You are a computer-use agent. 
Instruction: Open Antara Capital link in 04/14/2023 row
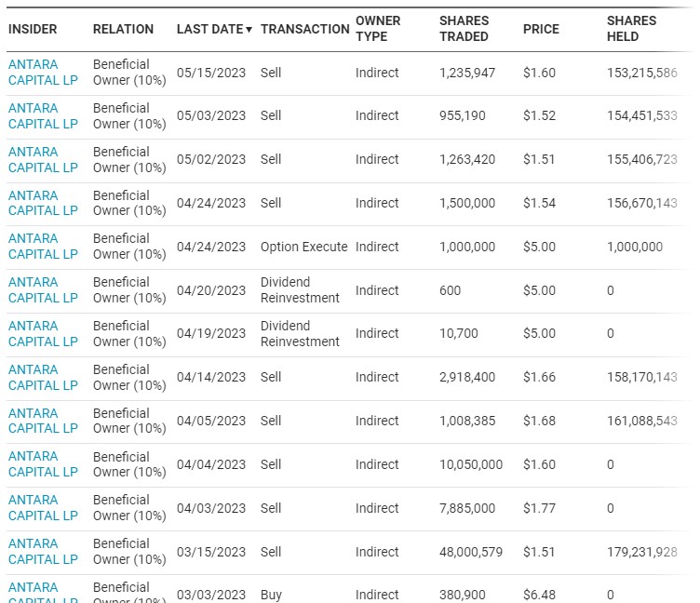coord(43,378)
